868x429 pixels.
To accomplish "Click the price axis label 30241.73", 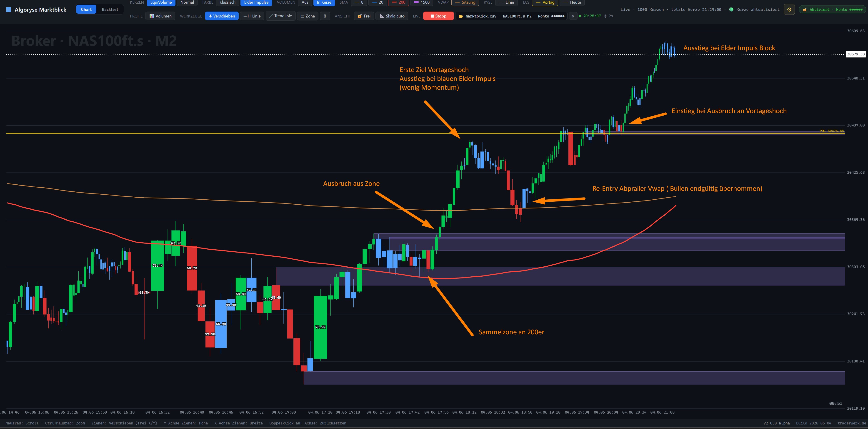I will [x=855, y=314].
